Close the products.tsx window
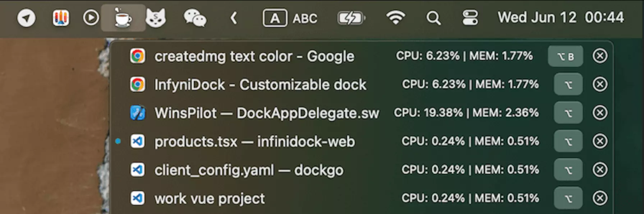644x214 pixels. pos(600,141)
